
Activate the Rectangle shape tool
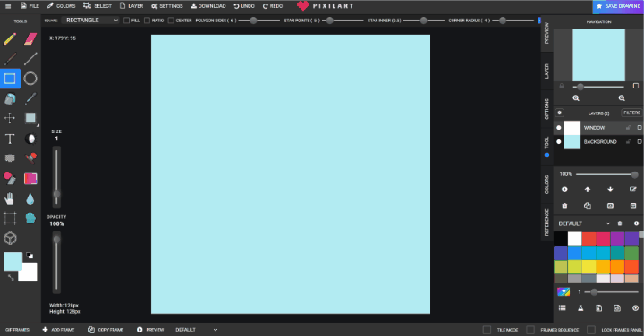tap(10, 79)
